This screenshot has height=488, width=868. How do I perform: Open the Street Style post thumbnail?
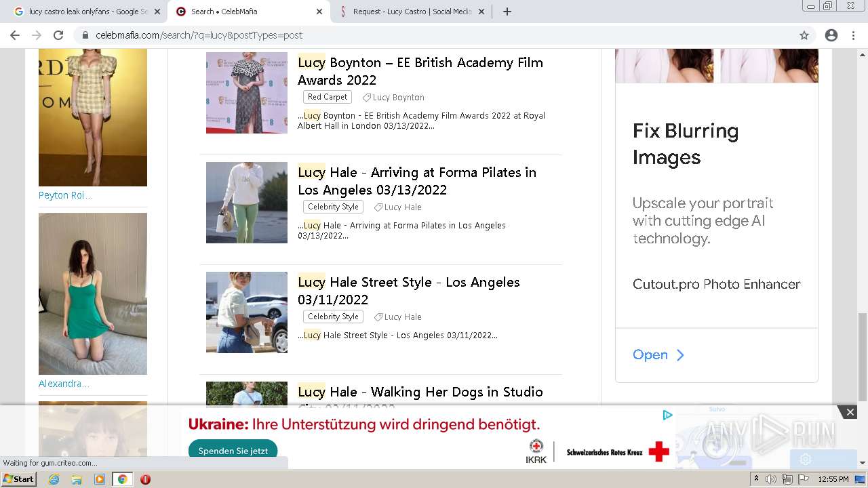click(x=247, y=312)
